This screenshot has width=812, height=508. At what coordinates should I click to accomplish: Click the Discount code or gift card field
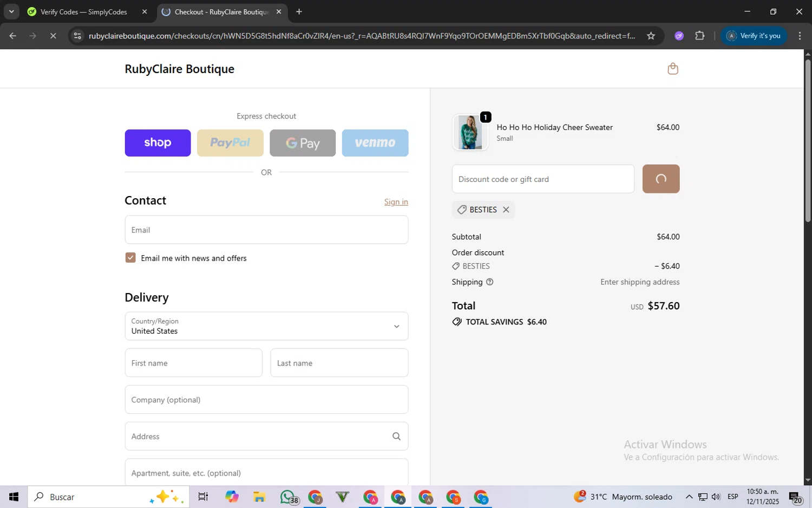[543, 179]
